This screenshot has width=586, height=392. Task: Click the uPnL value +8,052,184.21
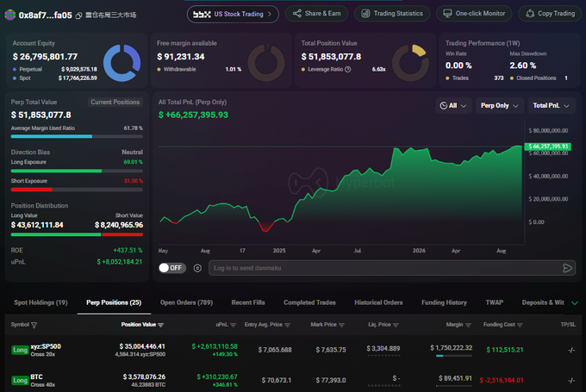120,262
